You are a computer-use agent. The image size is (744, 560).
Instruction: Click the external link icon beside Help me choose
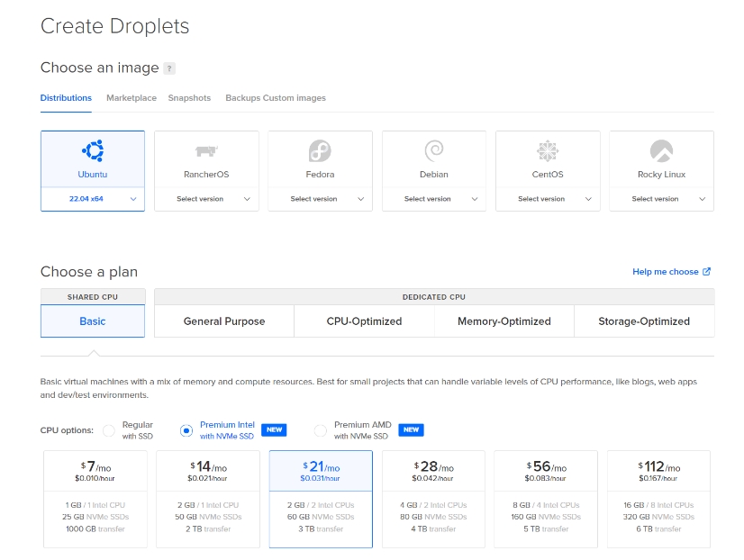[x=707, y=272]
